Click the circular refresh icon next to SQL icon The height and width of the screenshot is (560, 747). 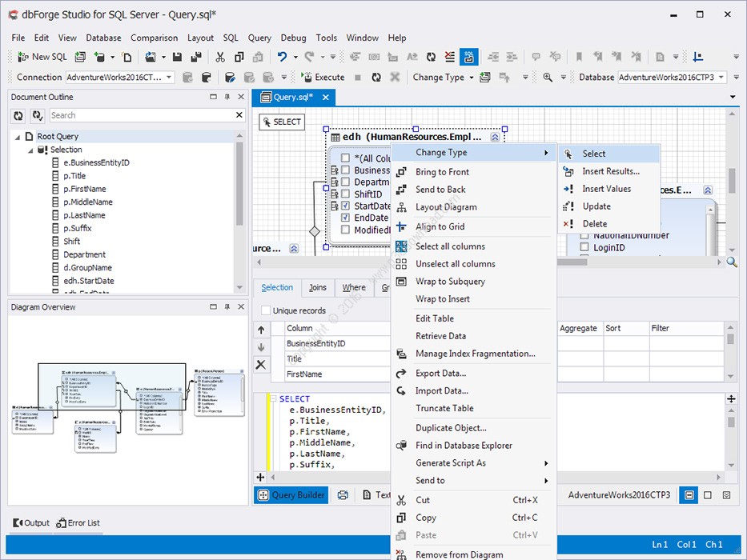coord(431,57)
